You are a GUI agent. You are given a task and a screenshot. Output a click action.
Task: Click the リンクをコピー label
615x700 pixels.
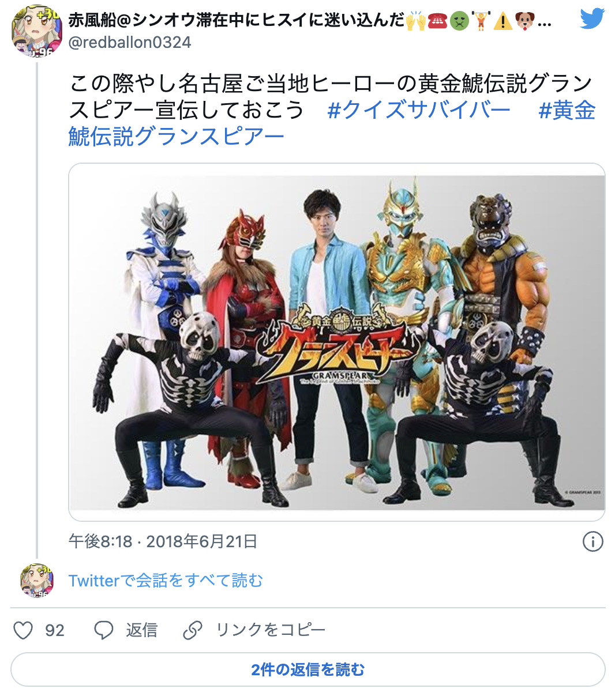tap(271, 630)
